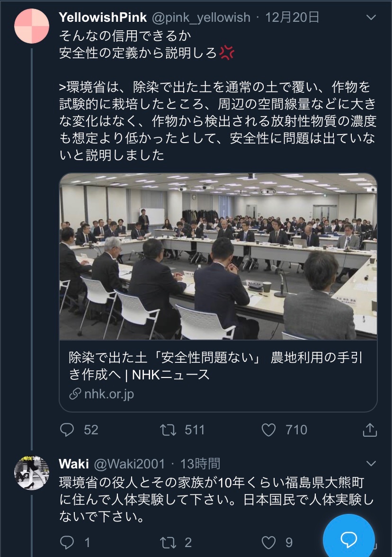Tap the blue floating reply compose button
Screen dimensions: 392x557
[348, 539]
